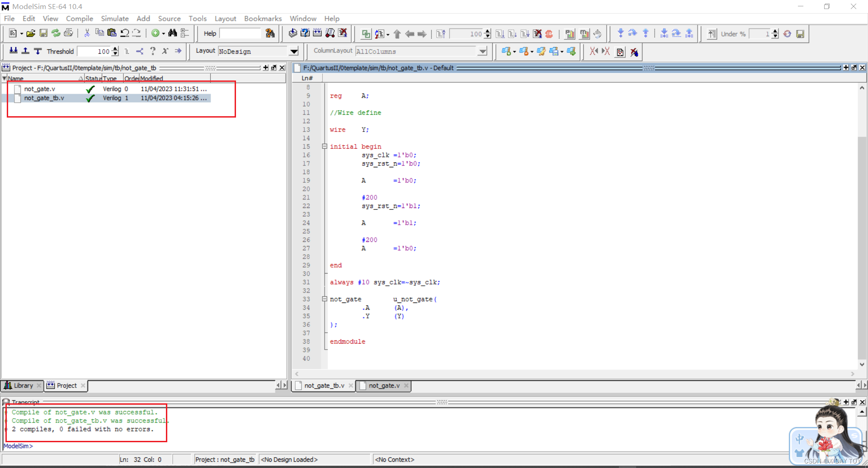Open the Layout dropdown showing NoDesign
Image resolution: width=868 pixels, height=468 pixels.
tap(294, 51)
